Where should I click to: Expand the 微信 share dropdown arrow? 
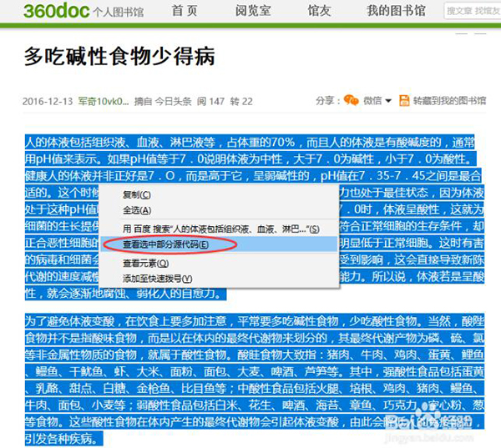pyautogui.click(x=388, y=102)
